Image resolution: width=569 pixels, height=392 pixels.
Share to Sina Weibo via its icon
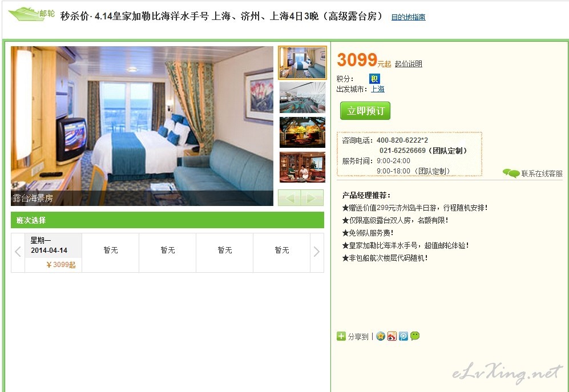(x=392, y=336)
